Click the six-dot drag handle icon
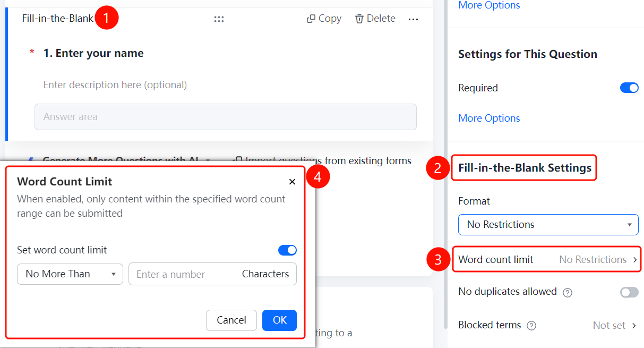The image size is (644, 348). pos(219,19)
